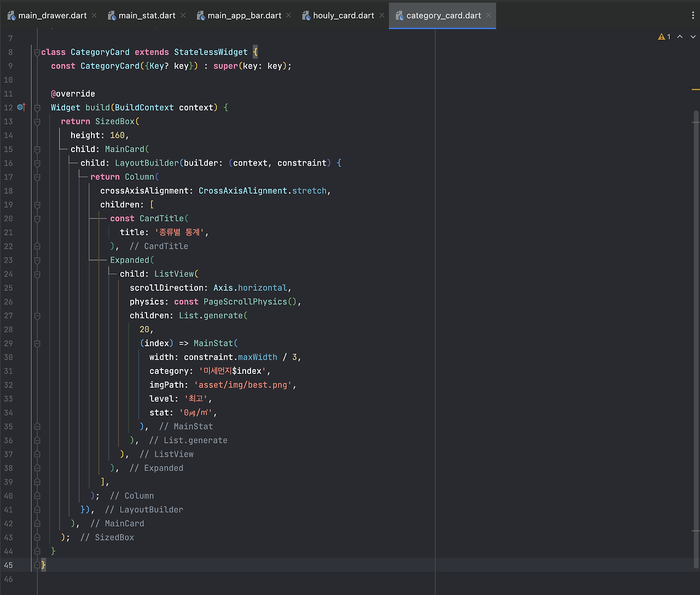Collapse the CategoryCard class fold region
The width and height of the screenshot is (700, 595).
(x=37, y=51)
